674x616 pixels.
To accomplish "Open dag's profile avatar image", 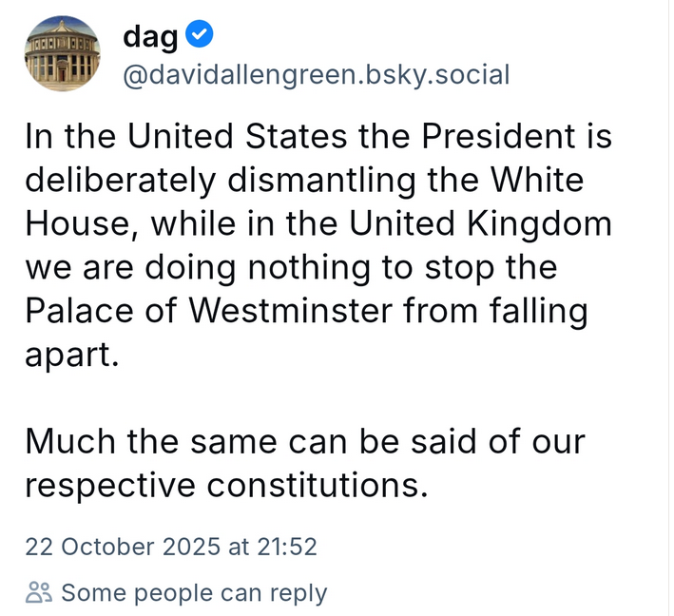I will click(61, 53).
